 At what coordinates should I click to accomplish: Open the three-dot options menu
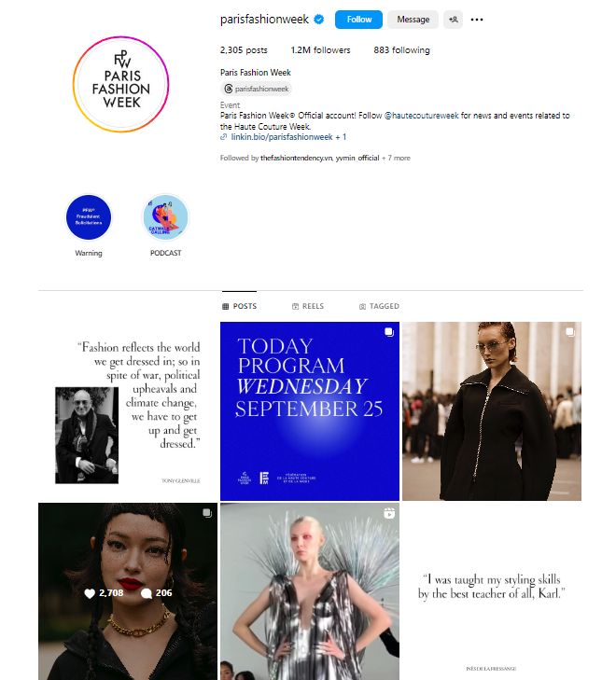(x=477, y=20)
